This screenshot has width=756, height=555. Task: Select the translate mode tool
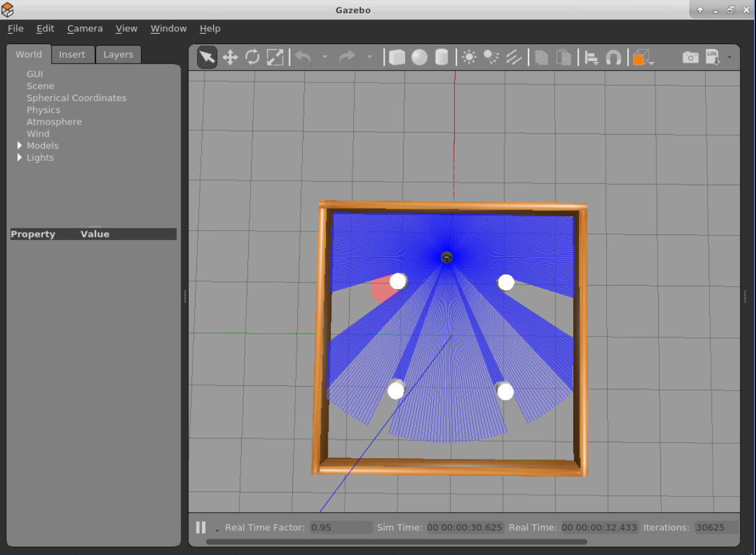click(230, 58)
